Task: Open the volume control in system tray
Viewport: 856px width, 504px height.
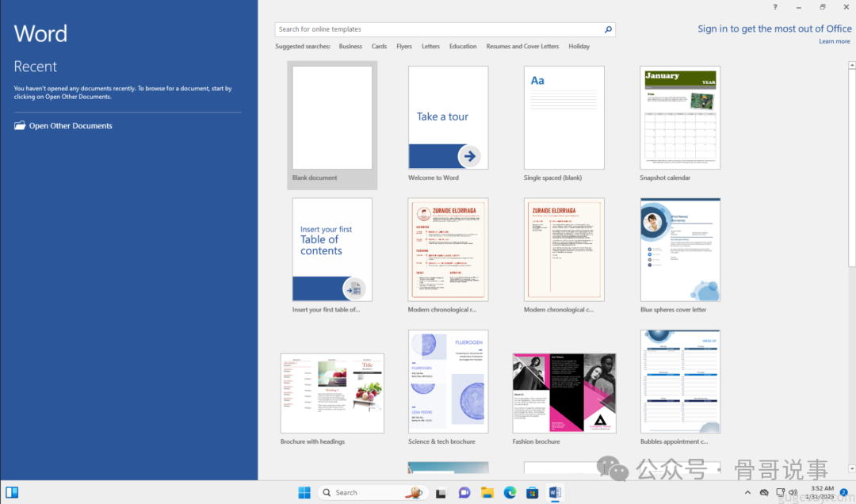Action: tap(793, 493)
